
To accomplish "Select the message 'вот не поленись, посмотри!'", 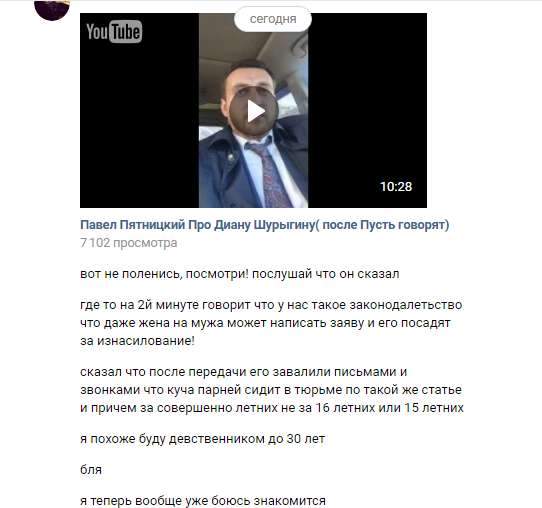I will [x=240, y=274].
